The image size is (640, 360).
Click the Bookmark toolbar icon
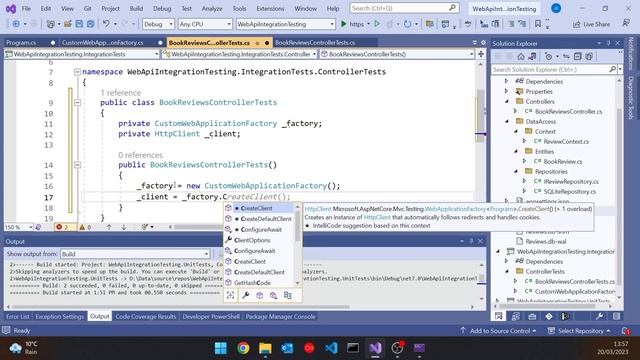(538, 24)
